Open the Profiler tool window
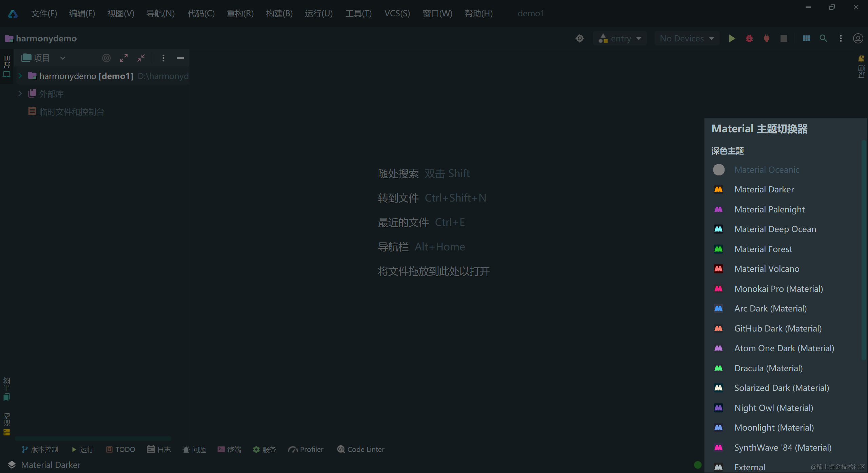Viewport: 868px width, 473px height. 305,449
